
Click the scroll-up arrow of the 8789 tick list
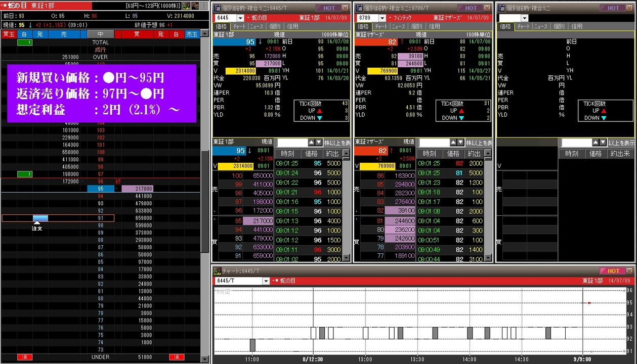click(488, 154)
